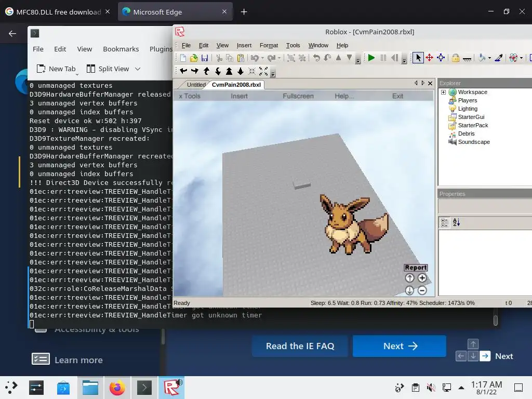The height and width of the screenshot is (399, 532).
Task: Click the tilt curved arrow icon
Action: point(327,58)
